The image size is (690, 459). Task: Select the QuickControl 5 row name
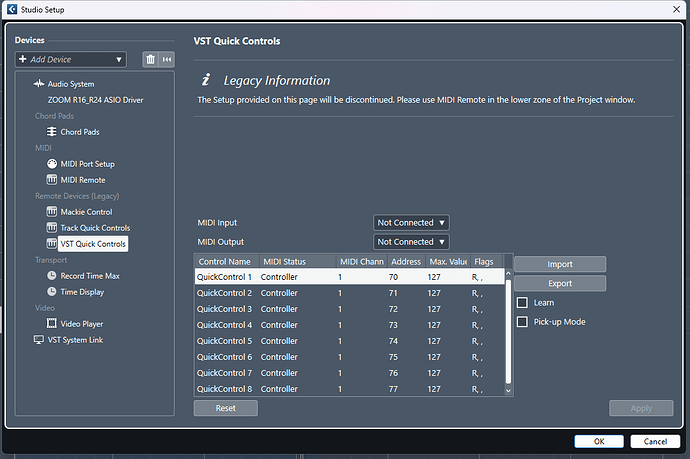[x=224, y=341]
